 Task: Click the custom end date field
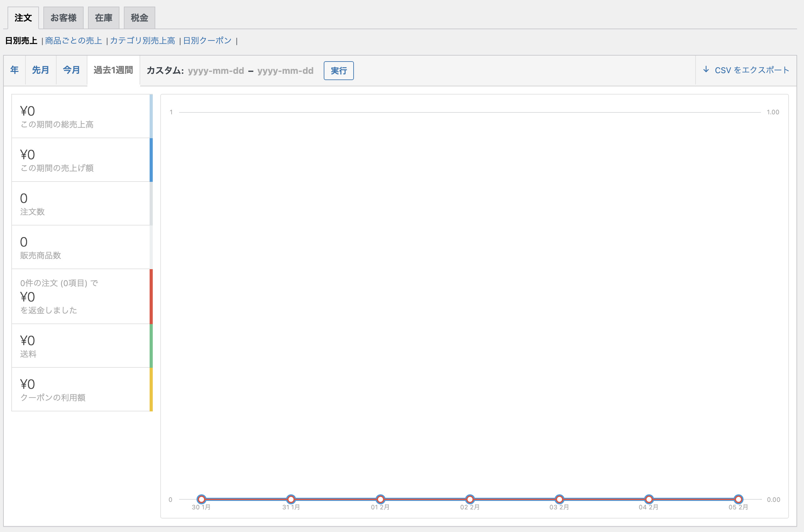285,71
